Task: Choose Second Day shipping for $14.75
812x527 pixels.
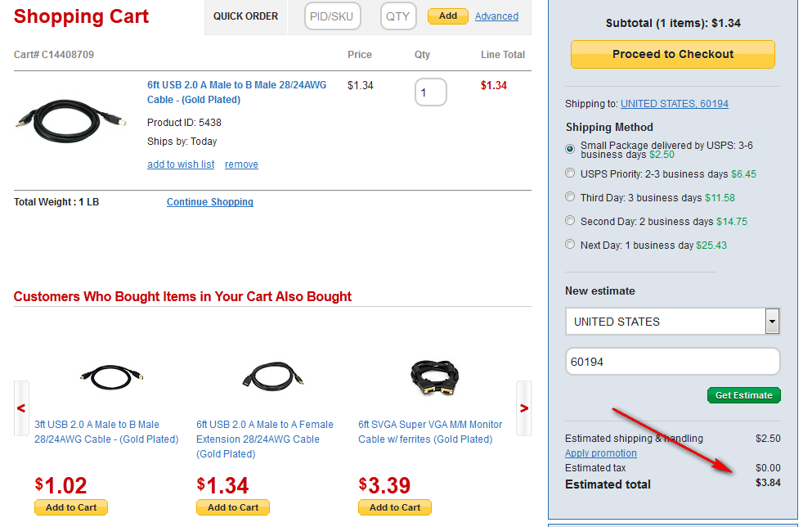Action: click(571, 221)
